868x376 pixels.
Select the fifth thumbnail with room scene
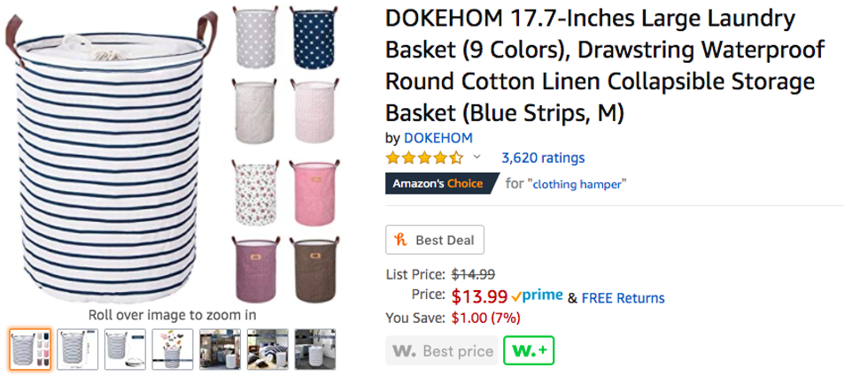coord(220,349)
